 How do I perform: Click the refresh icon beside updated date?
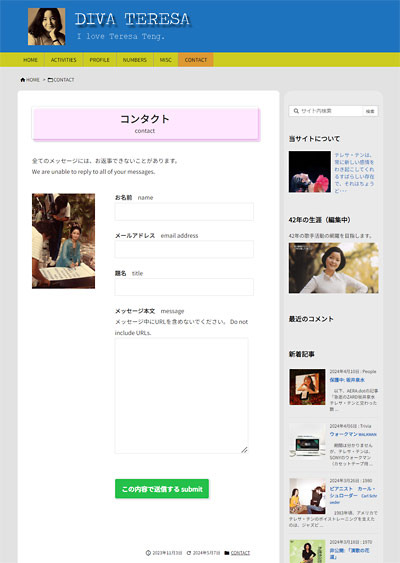[x=189, y=553]
